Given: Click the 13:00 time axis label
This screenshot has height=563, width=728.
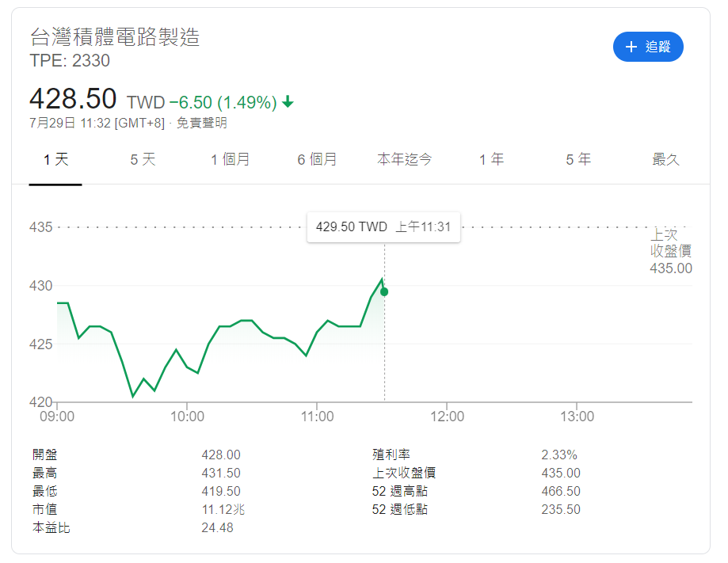Looking at the screenshot, I should click(x=577, y=417).
